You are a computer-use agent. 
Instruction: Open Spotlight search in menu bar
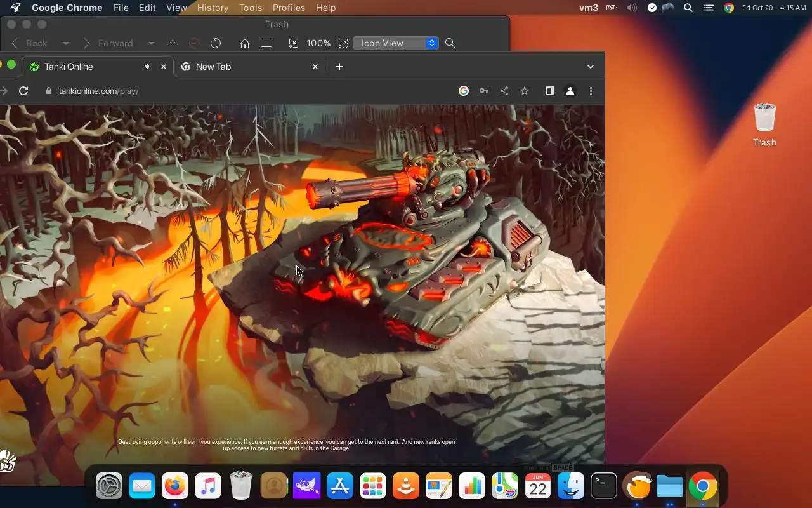click(688, 8)
